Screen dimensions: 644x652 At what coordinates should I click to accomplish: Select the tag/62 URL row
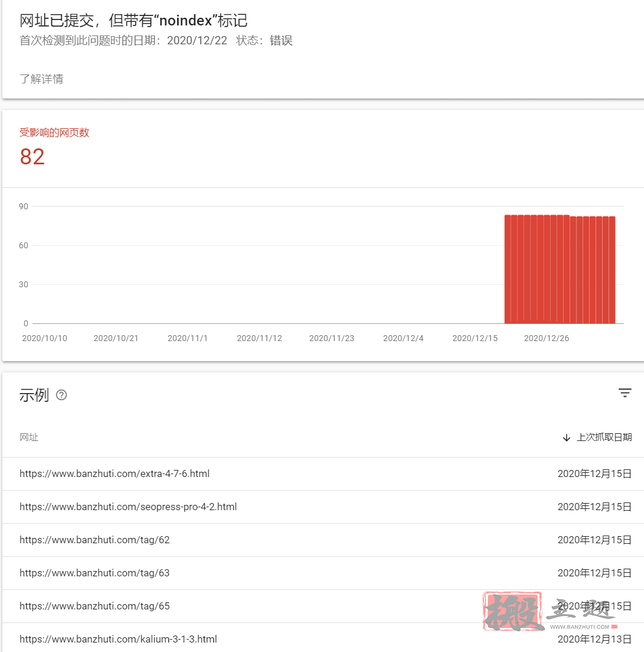click(x=323, y=540)
